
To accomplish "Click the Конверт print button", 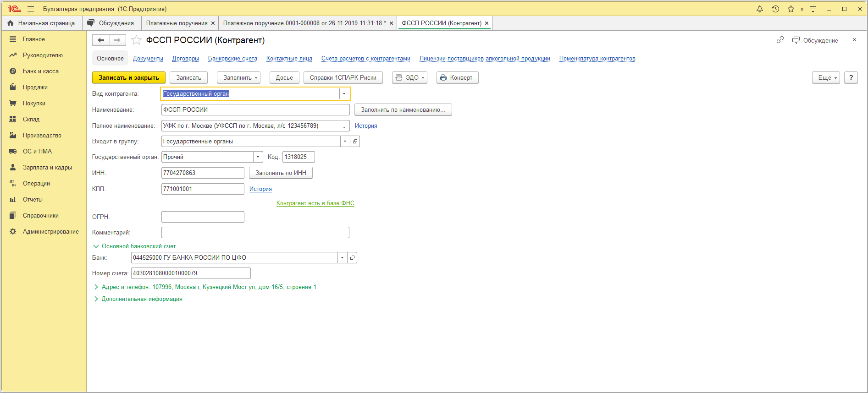I will [457, 78].
